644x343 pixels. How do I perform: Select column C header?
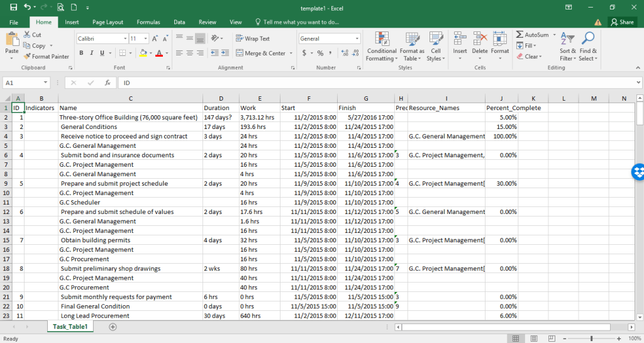(131, 99)
